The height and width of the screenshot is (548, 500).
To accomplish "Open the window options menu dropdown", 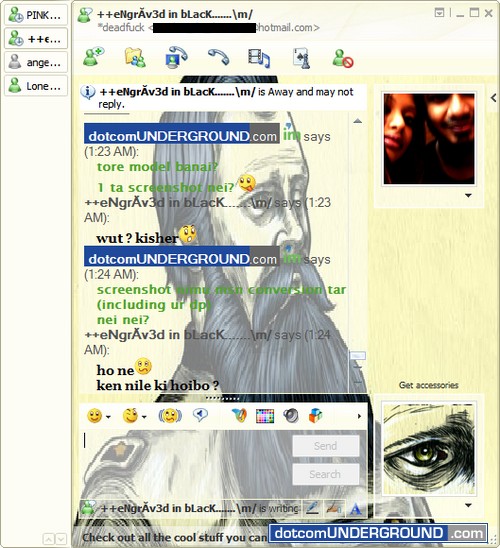I will [439, 13].
